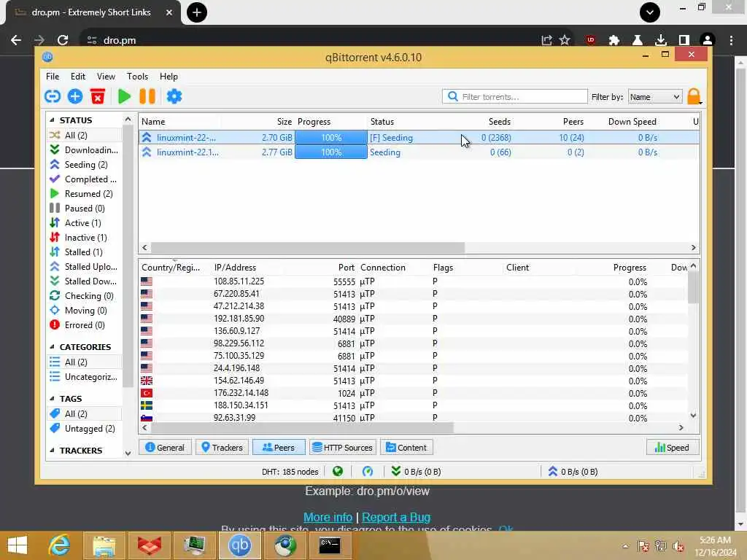
Task: Open the View menu
Action: [106, 76]
